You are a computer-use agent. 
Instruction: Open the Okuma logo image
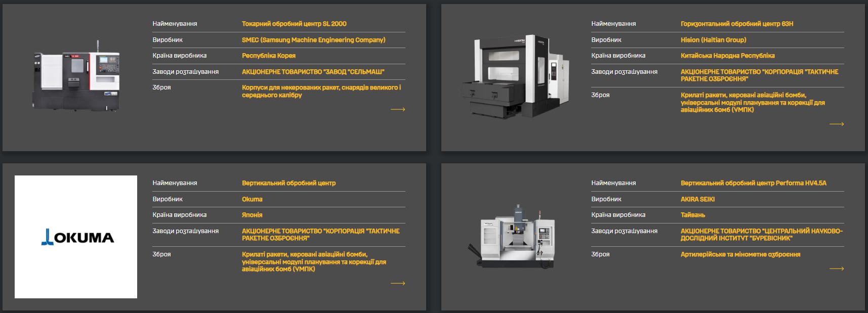[76, 237]
